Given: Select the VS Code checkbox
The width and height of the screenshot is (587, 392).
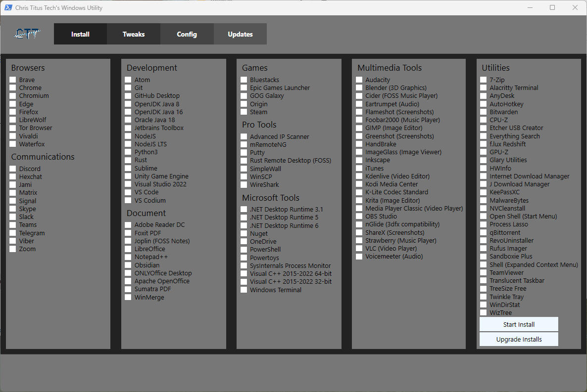Looking at the screenshot, I should click(128, 192).
